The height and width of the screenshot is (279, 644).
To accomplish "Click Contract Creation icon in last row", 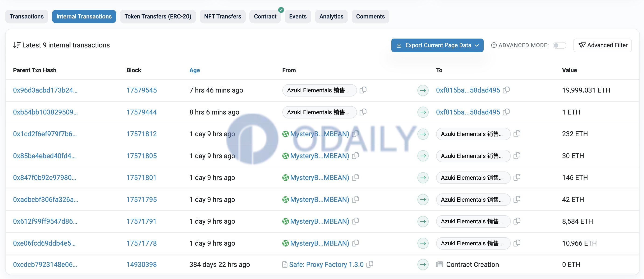I will (440, 265).
